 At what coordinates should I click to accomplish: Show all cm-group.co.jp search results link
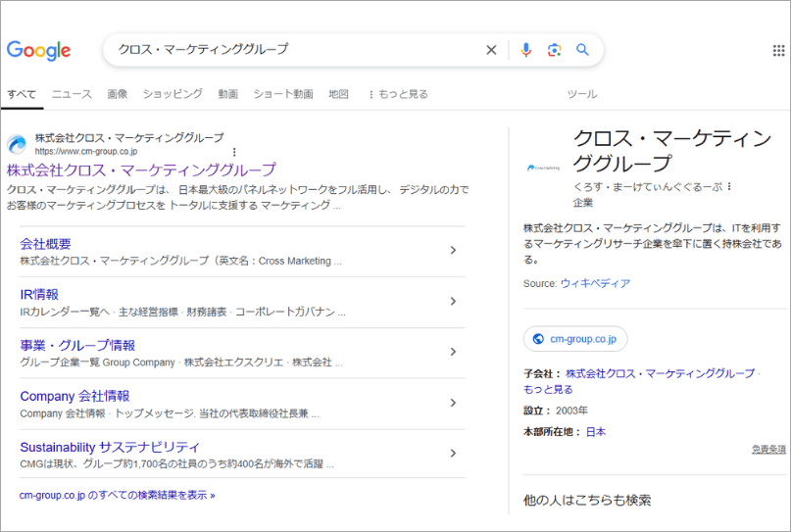(117, 495)
